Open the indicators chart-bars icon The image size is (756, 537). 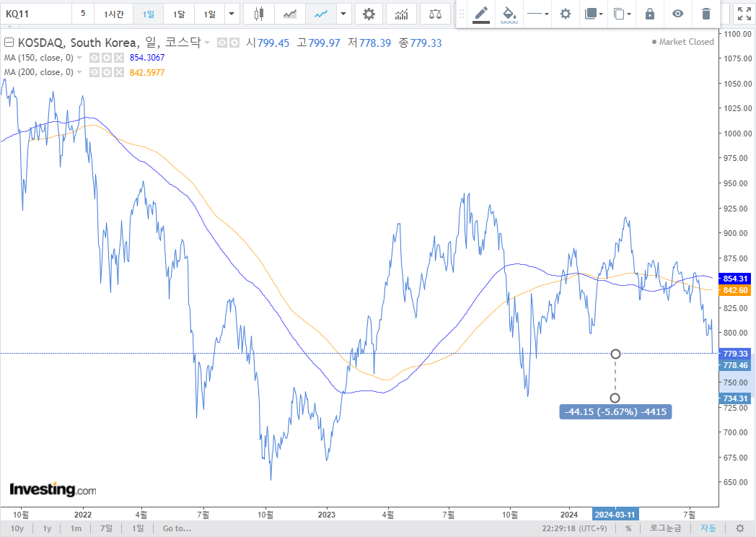coord(401,14)
